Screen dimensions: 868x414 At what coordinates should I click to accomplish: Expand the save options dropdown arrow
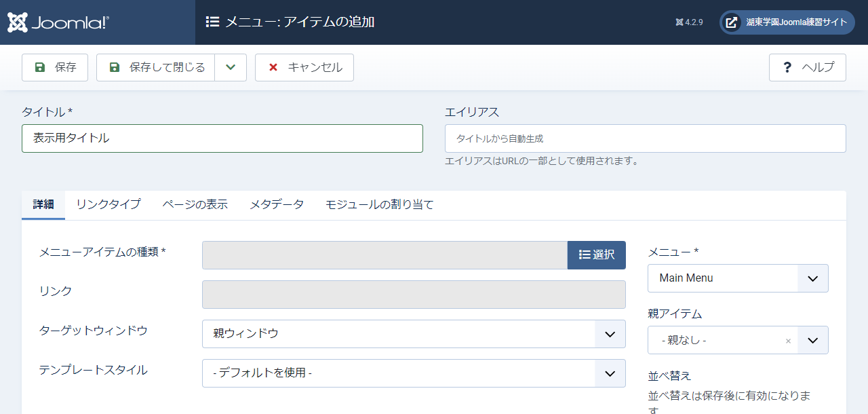[x=231, y=68]
